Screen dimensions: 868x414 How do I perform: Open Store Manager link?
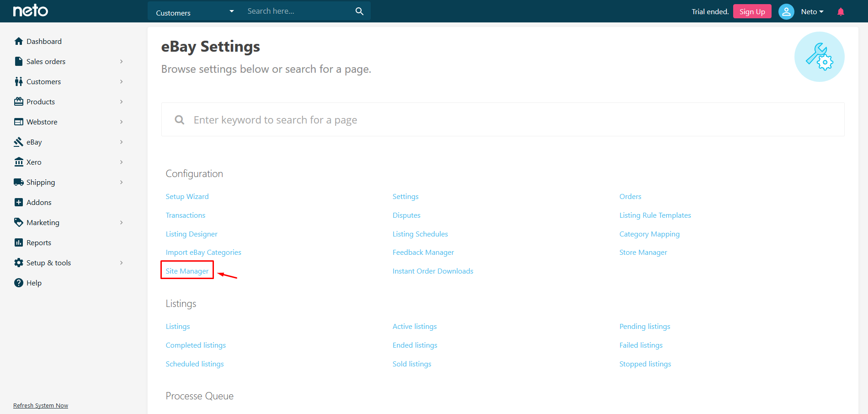coord(643,252)
